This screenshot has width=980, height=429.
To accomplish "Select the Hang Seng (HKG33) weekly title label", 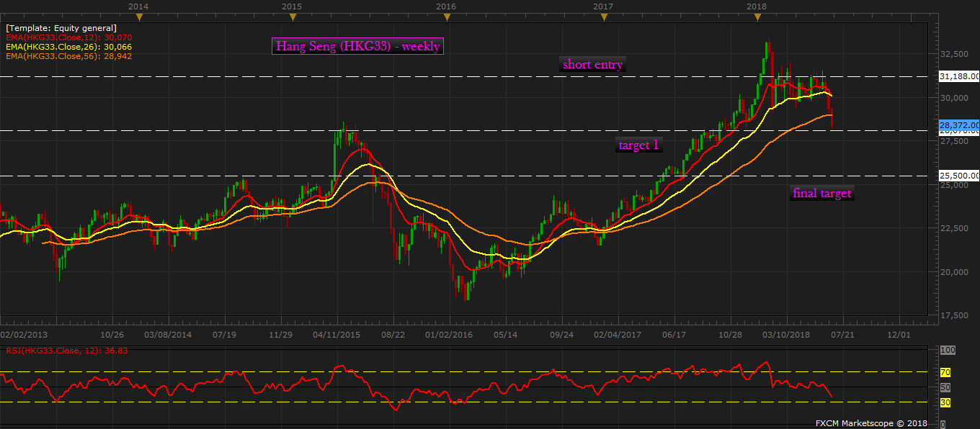I will 357,46.
